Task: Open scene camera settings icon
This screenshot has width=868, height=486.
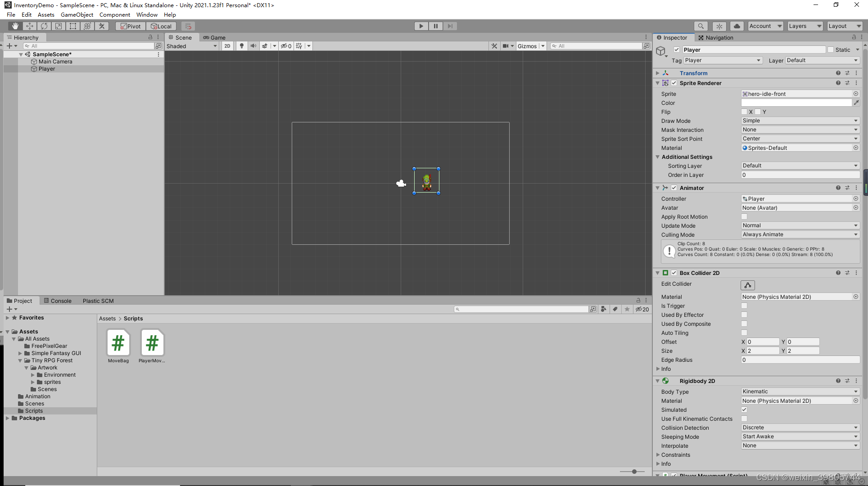Action: click(x=506, y=46)
